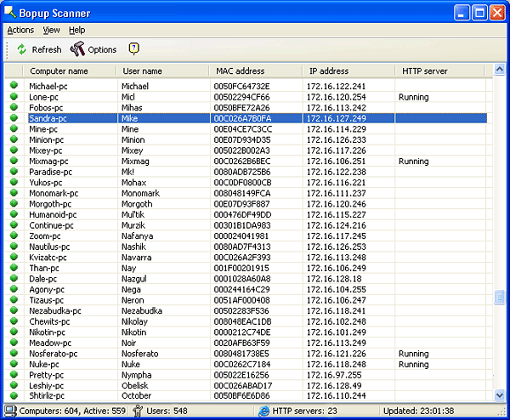Select the Mixey-pc computer entry
The image size is (510, 420).
(46, 150)
